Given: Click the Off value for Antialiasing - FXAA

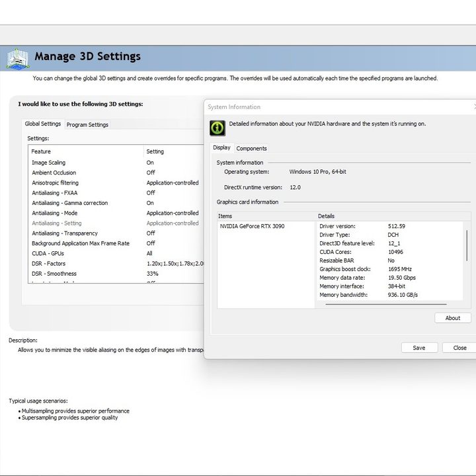Looking at the screenshot, I should click(x=151, y=193).
